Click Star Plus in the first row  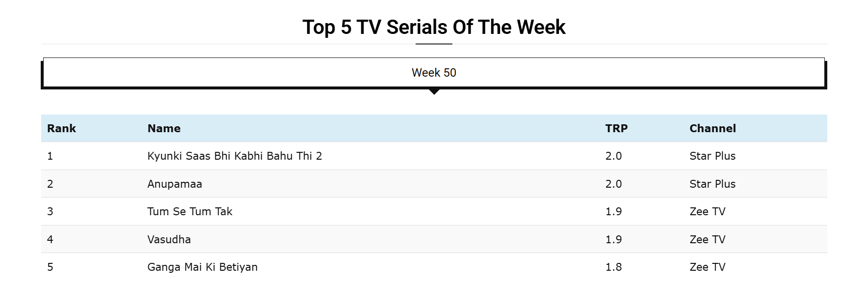pyautogui.click(x=712, y=156)
